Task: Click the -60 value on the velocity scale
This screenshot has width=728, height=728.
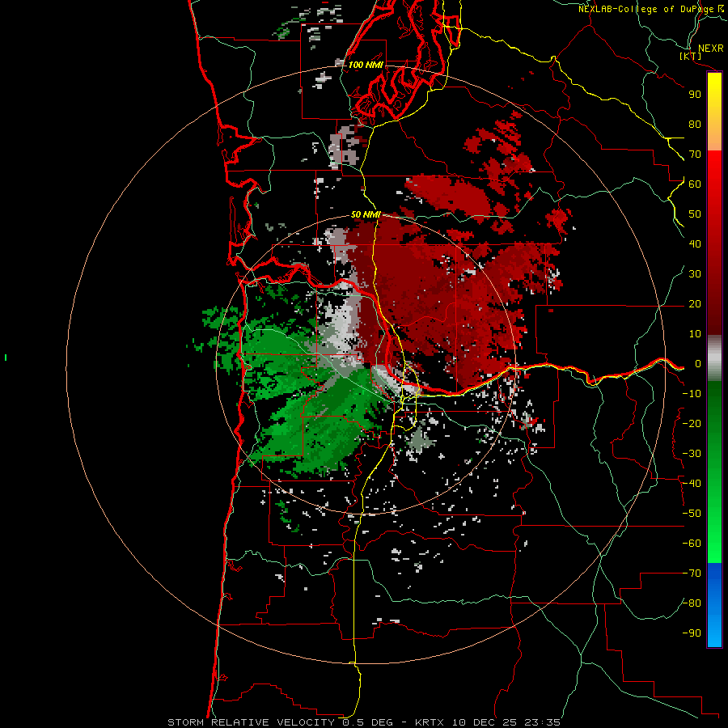Action: click(692, 544)
